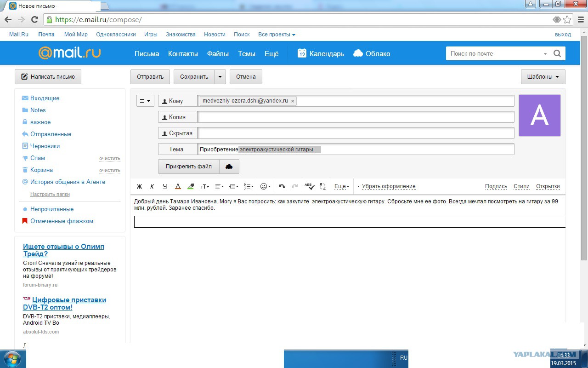This screenshot has width=588, height=368.
Task: Open История общения в Агенте
Action: 68,182
